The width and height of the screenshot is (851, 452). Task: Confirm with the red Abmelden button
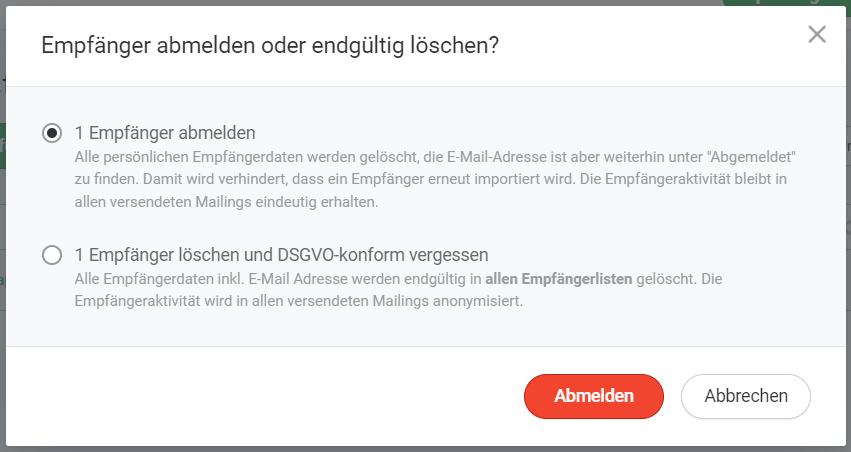click(x=593, y=396)
